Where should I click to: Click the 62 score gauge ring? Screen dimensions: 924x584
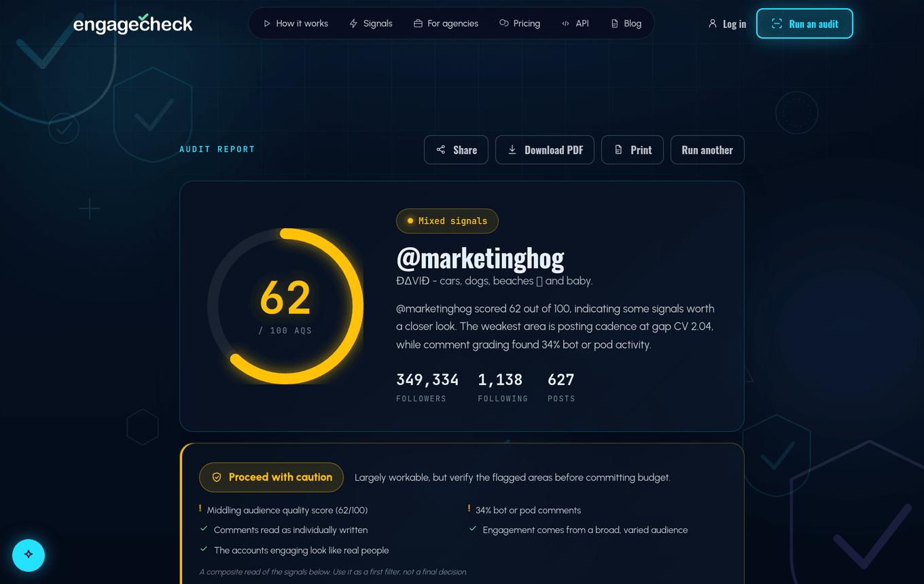285,306
